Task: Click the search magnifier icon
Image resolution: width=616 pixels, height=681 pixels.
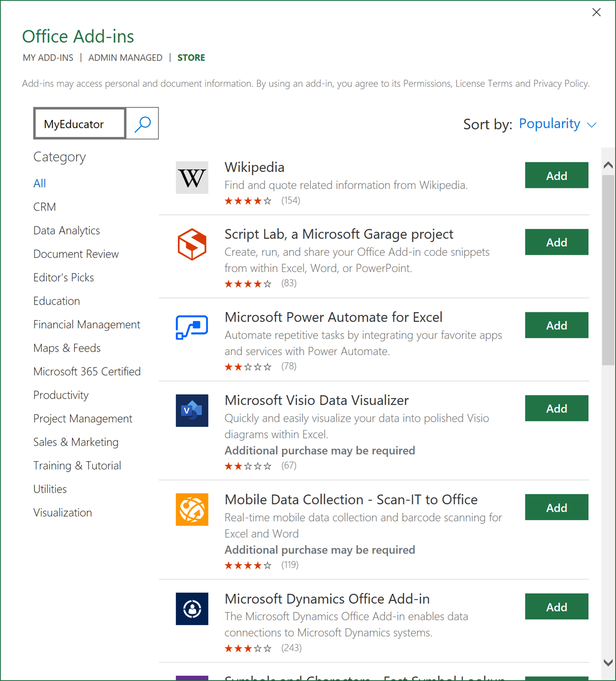Action: tap(142, 123)
